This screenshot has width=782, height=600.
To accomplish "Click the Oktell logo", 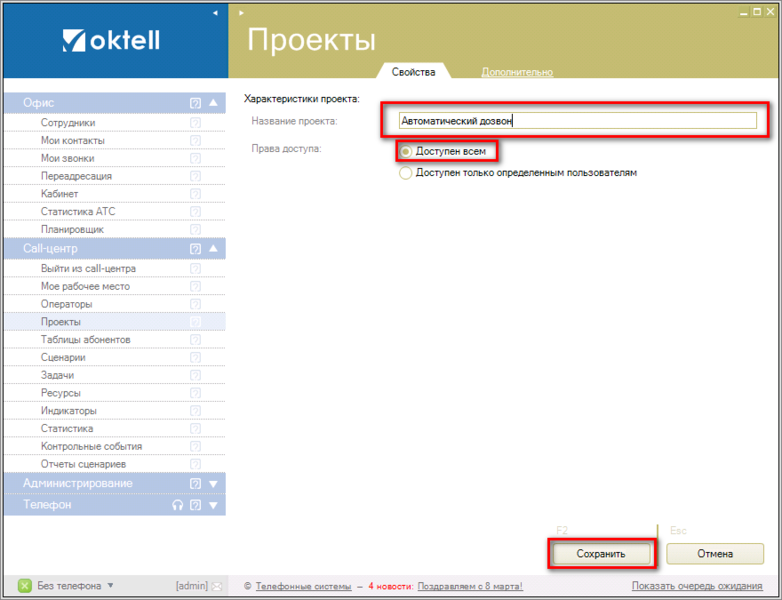I will click(111, 40).
